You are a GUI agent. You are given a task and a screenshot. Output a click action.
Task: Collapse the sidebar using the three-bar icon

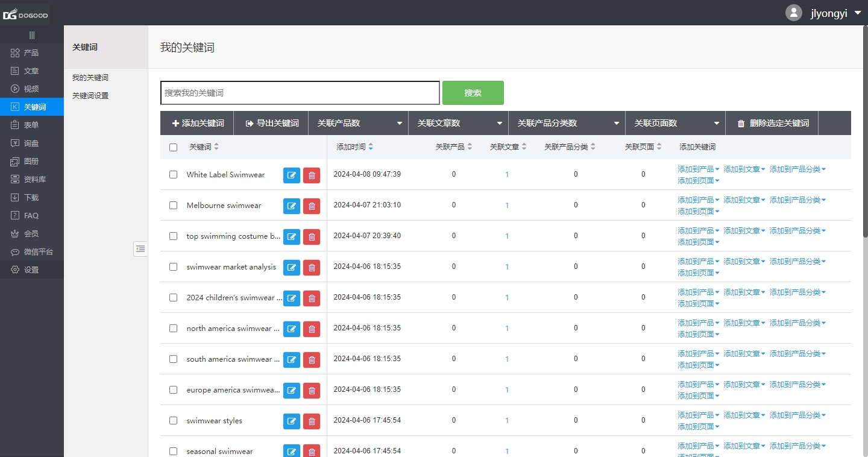tap(32, 35)
